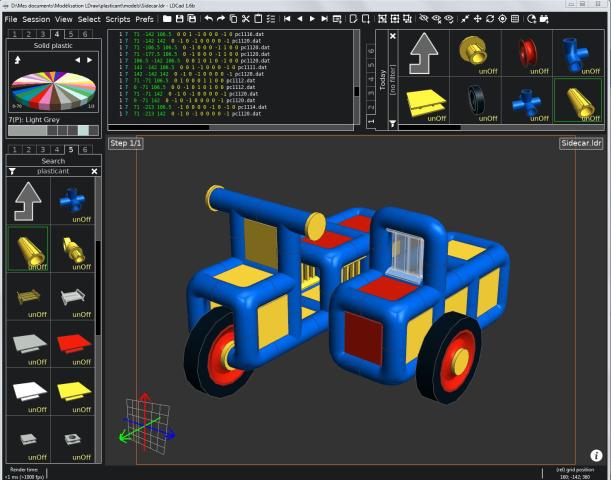Open the Today bin filter funnel

click(392, 122)
